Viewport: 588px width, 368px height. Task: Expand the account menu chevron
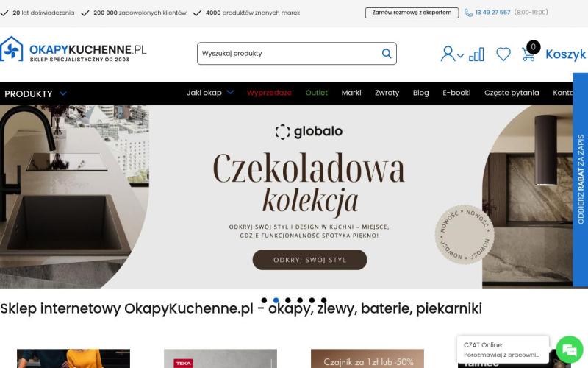(460, 56)
